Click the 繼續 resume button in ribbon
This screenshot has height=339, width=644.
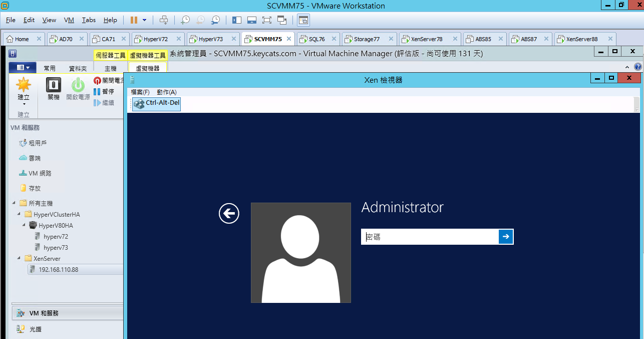(x=104, y=103)
